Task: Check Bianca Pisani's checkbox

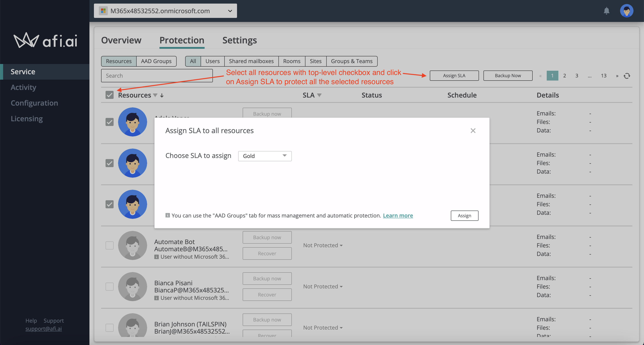Action: coord(110,287)
